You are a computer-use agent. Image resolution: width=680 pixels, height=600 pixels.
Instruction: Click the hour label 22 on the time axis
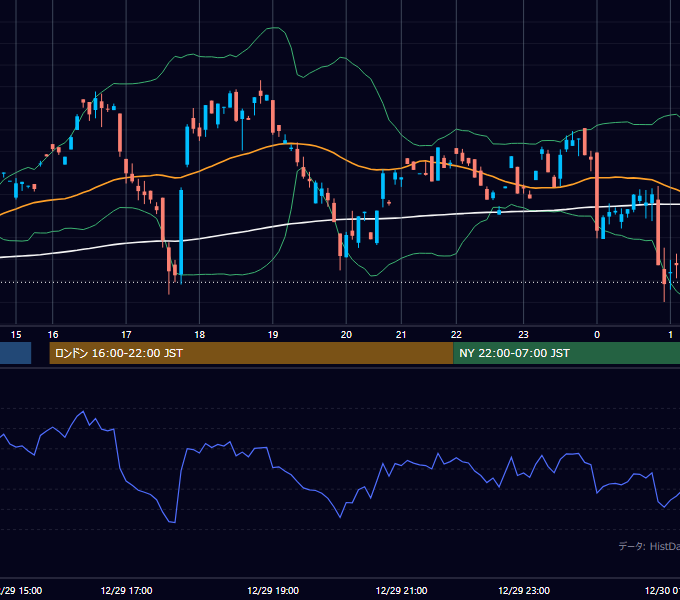click(456, 335)
